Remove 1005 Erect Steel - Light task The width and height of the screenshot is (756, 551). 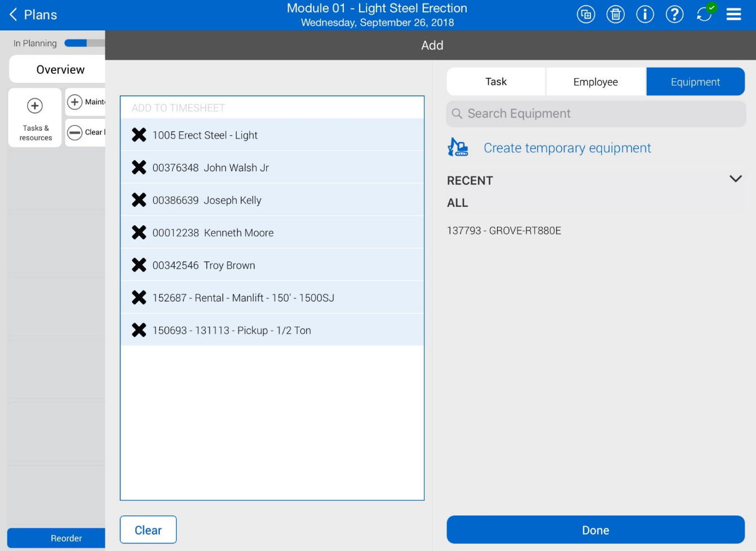point(139,135)
